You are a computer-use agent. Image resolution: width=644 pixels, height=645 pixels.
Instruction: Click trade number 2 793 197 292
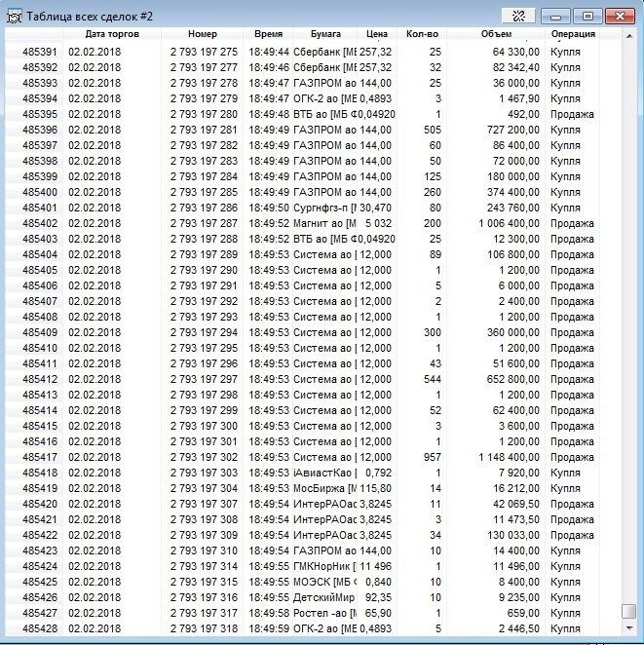(204, 302)
